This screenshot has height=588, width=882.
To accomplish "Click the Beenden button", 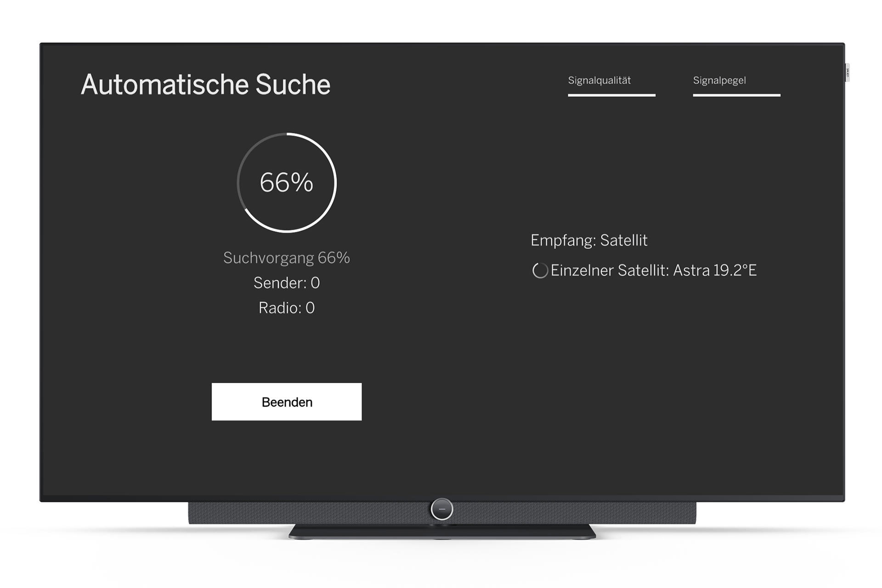I will click(x=287, y=402).
